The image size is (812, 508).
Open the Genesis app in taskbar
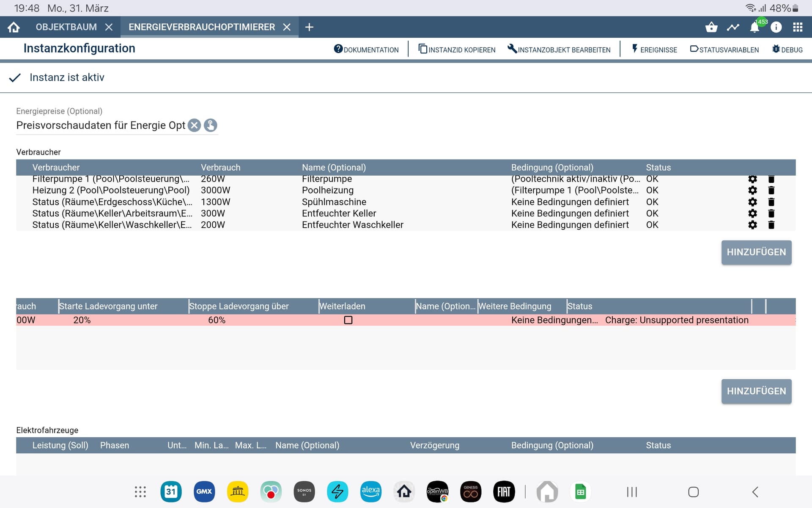point(471,491)
